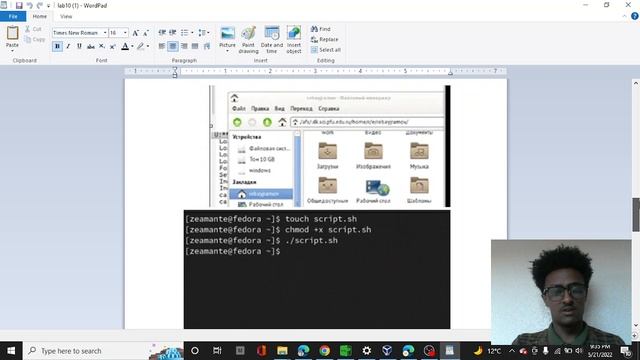Open the Times New Roman font dropdown
Viewport: 640px width, 360px height.
click(x=105, y=33)
